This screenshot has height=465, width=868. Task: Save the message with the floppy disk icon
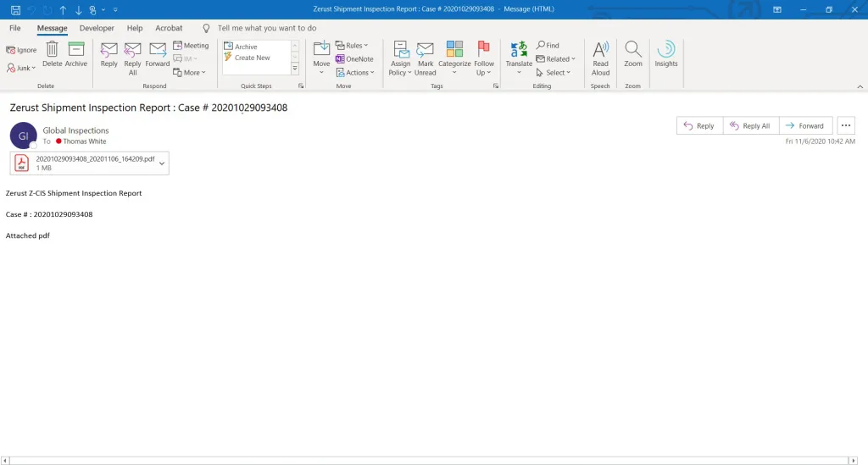click(15, 9)
